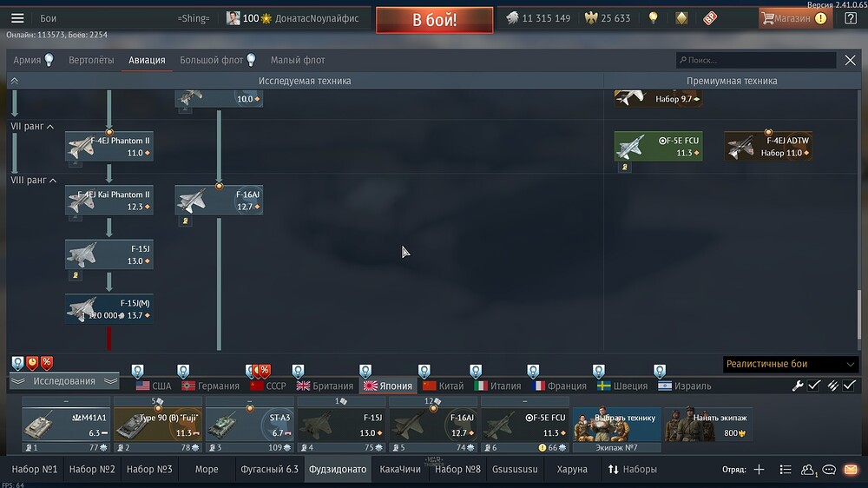Open the help question mark icon

(851, 18)
